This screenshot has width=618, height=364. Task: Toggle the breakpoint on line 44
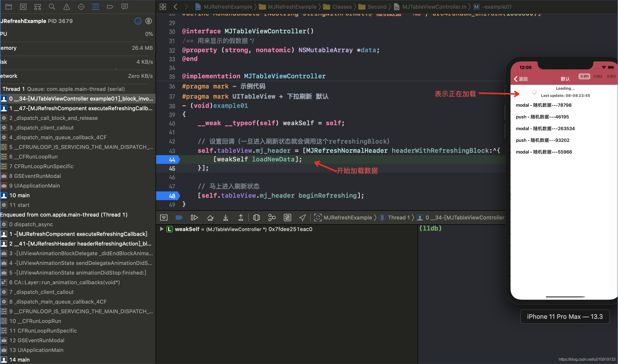(168, 160)
